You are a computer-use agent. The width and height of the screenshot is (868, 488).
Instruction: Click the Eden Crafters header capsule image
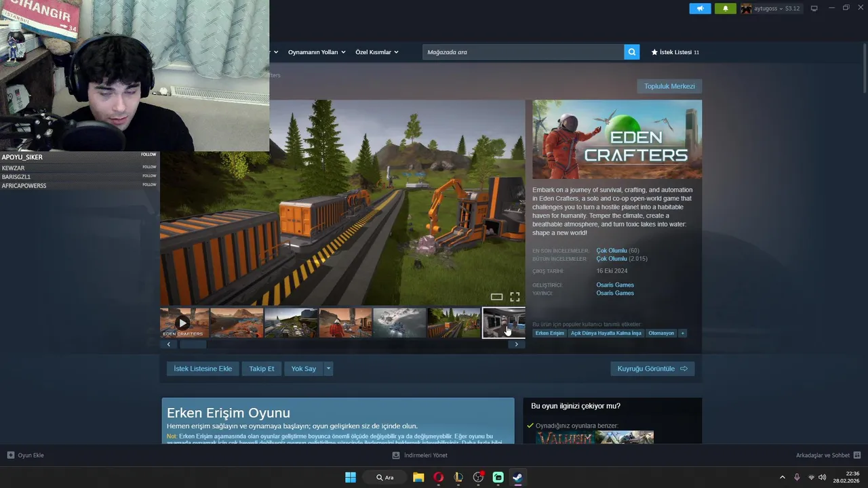point(617,140)
